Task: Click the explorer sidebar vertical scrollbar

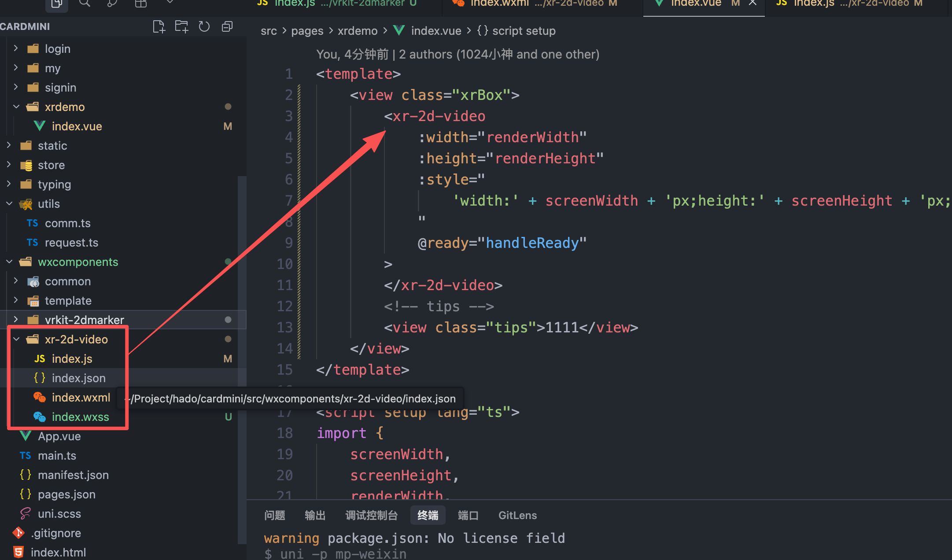Action: tap(242, 352)
